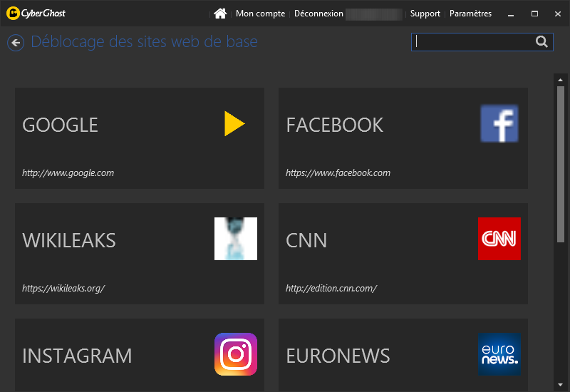Click Déconnexion to log out
570x392 pixels.
coord(318,14)
